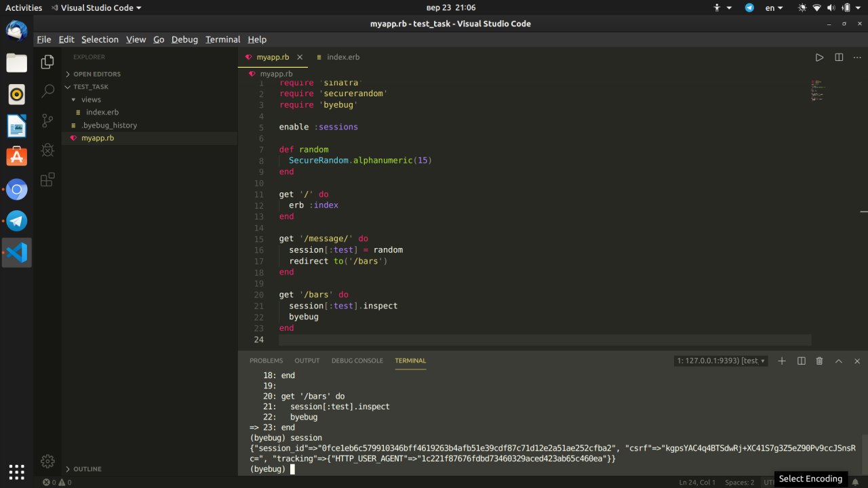
Task: Run the code with play icon
Action: pyautogui.click(x=819, y=58)
